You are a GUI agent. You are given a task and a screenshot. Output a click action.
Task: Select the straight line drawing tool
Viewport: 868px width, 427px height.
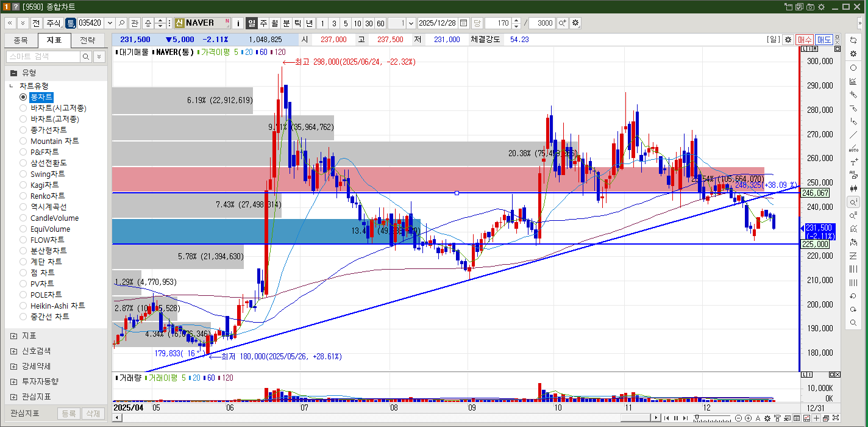pyautogui.click(x=853, y=135)
